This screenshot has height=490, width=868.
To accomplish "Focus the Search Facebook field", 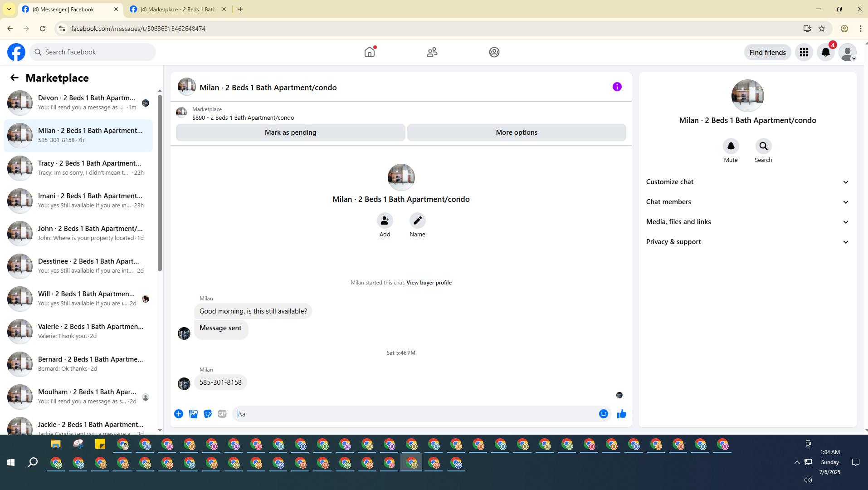I will [x=93, y=52].
